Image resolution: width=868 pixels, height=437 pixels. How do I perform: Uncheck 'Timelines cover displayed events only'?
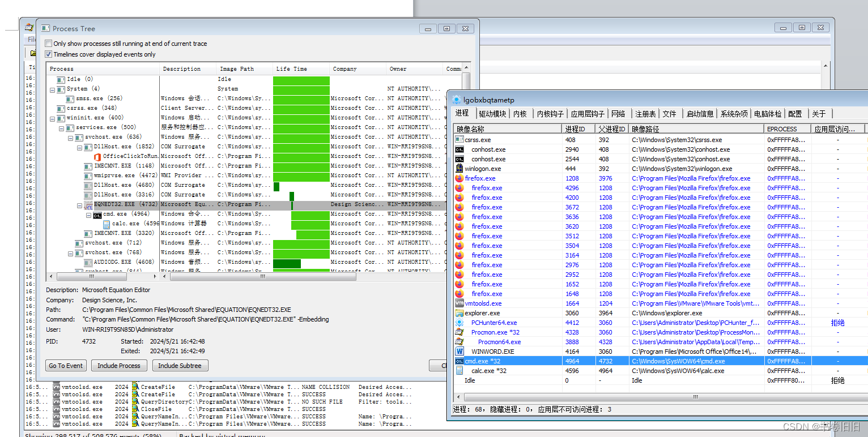pyautogui.click(x=49, y=54)
